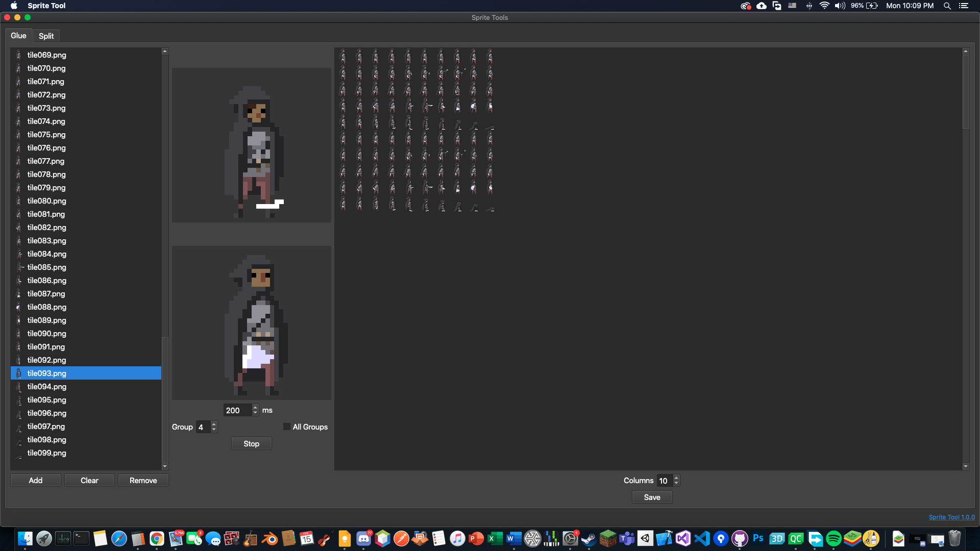Open Spotlight search magnifier icon
The image size is (980, 551).
(x=947, y=6)
